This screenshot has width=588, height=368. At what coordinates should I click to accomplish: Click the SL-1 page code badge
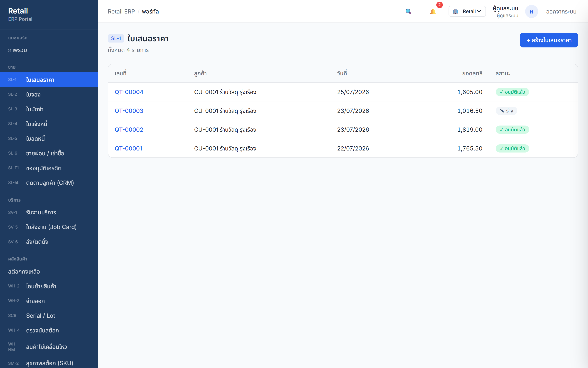[116, 38]
